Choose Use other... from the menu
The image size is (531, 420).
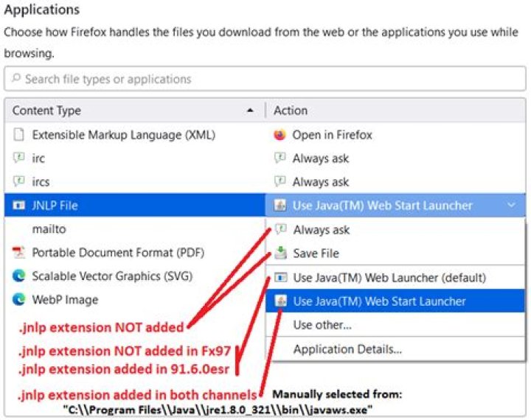(x=322, y=324)
